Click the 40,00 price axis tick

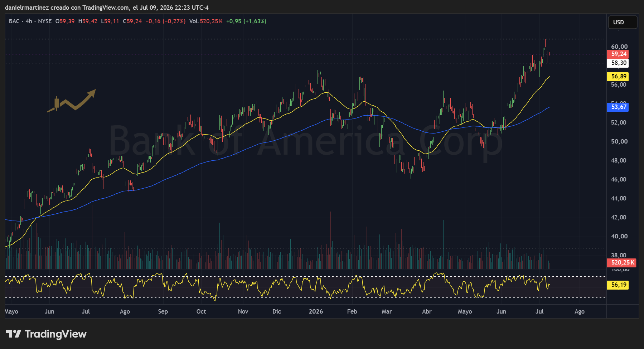619,237
